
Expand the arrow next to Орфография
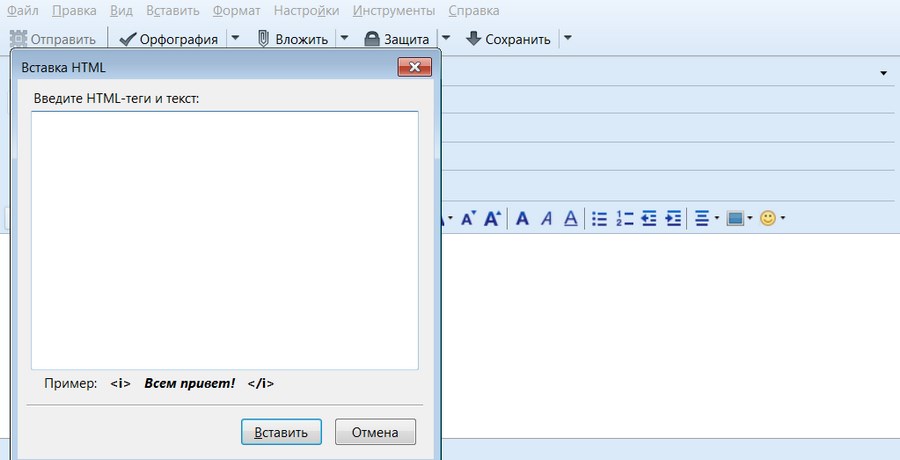tap(235, 39)
